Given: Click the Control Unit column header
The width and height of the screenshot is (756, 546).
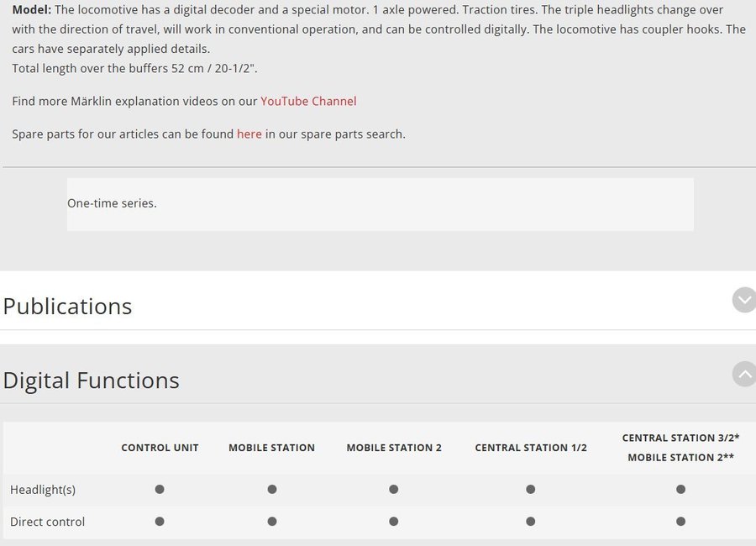Looking at the screenshot, I should tap(160, 448).
